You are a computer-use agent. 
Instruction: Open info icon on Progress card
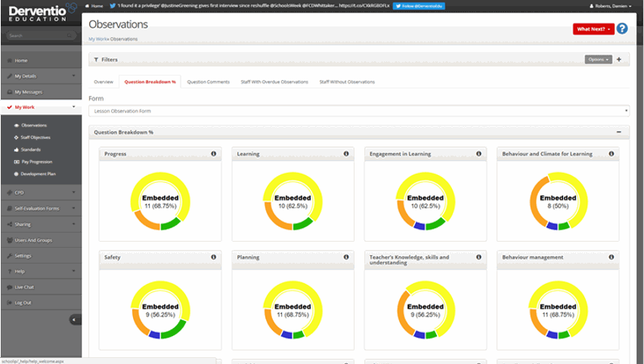click(x=214, y=153)
